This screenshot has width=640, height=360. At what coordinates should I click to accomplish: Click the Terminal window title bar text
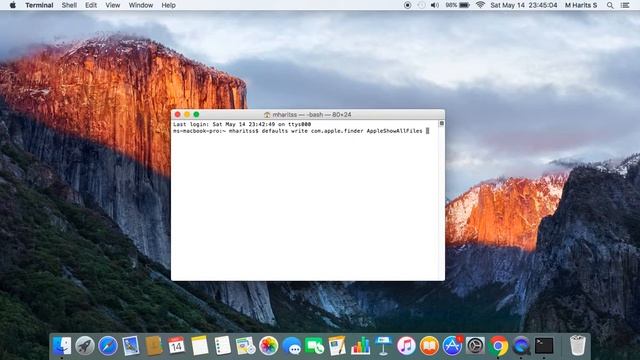tap(312, 115)
